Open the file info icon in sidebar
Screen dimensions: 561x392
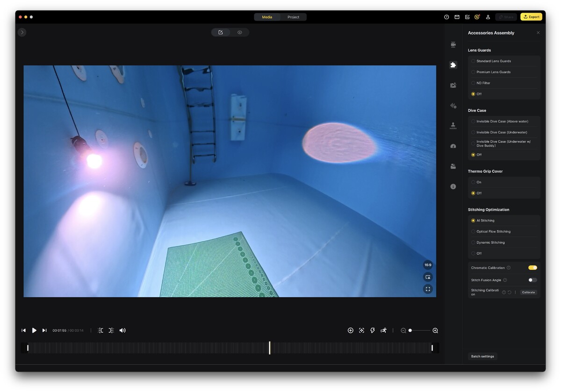pos(453,186)
